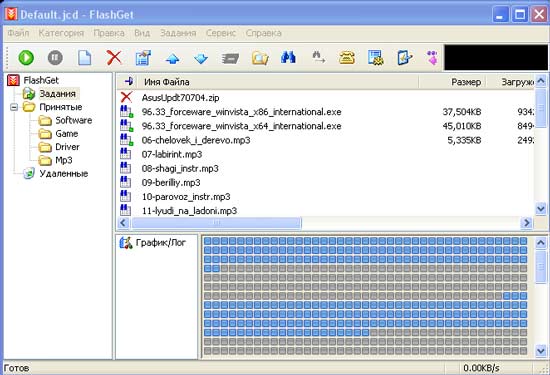Click the red X Delete toolbar icon
Image resolution: width=550 pixels, height=375 pixels.
click(114, 58)
